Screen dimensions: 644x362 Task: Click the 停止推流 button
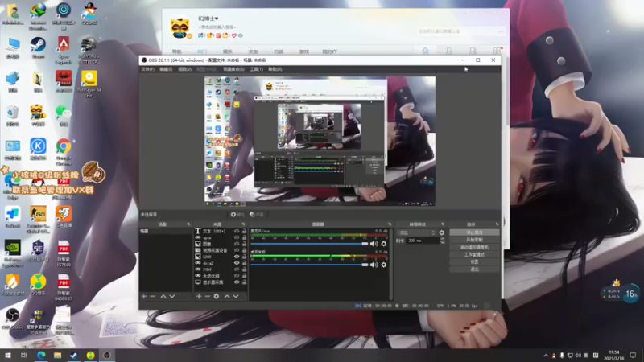[x=474, y=232]
